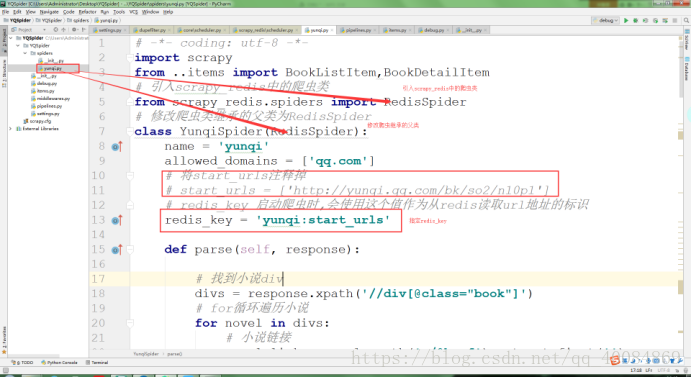Open the Terminal tool window

click(x=97, y=363)
